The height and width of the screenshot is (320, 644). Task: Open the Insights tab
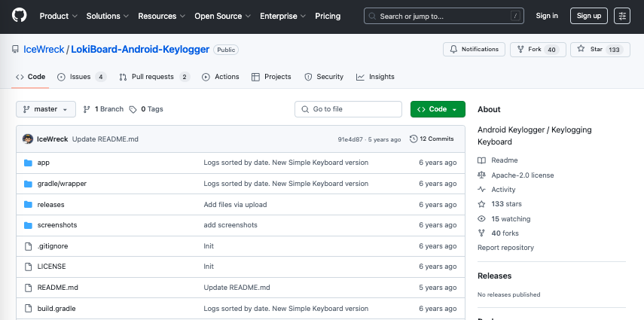coord(375,77)
